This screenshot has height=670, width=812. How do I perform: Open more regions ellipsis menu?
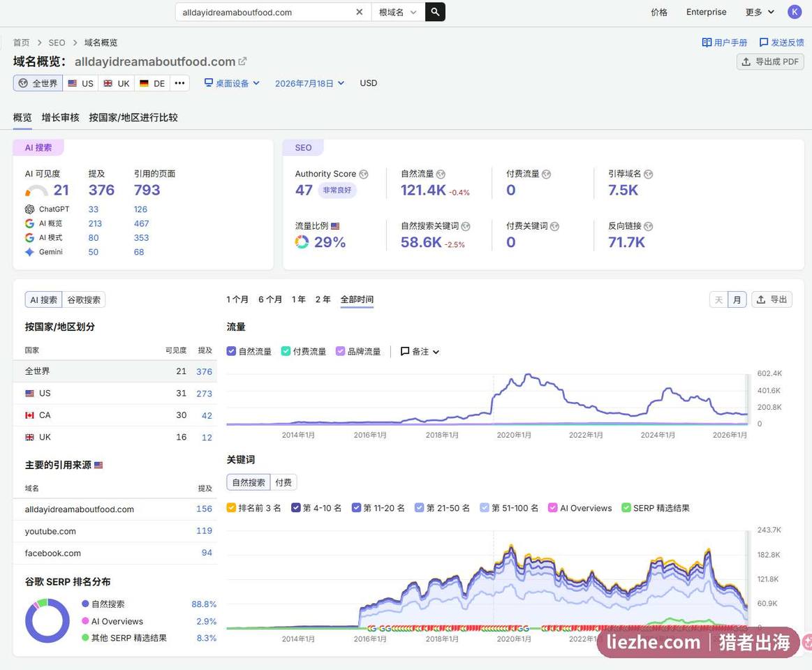[179, 83]
